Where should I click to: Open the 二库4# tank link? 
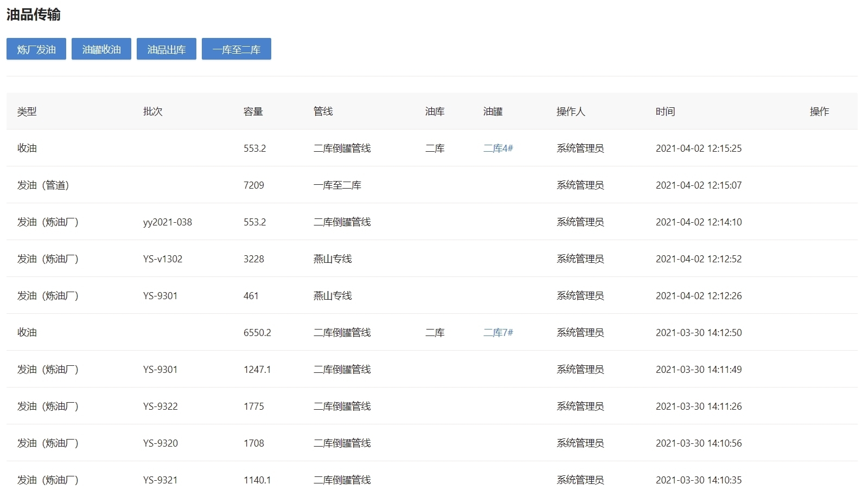(x=498, y=149)
